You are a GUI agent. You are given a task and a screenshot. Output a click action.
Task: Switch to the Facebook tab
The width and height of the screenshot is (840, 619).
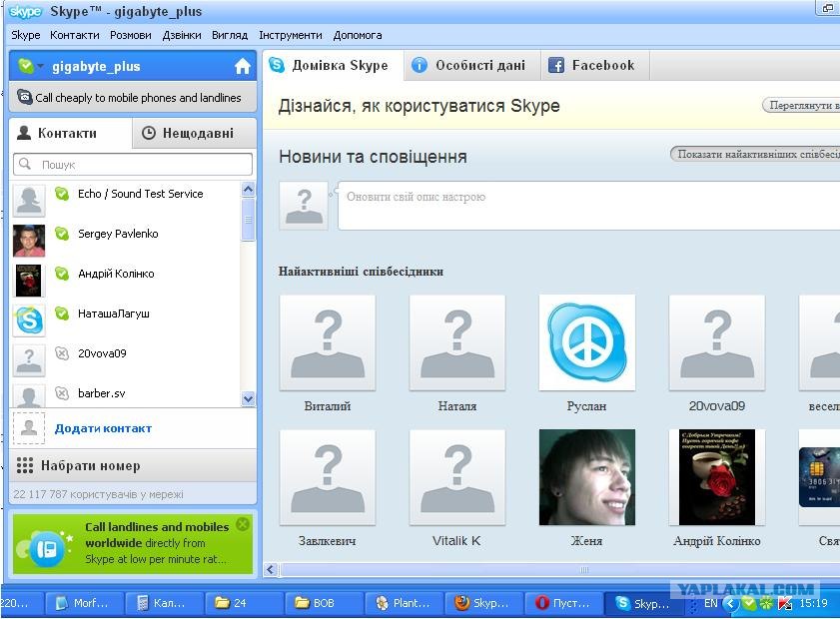[594, 65]
